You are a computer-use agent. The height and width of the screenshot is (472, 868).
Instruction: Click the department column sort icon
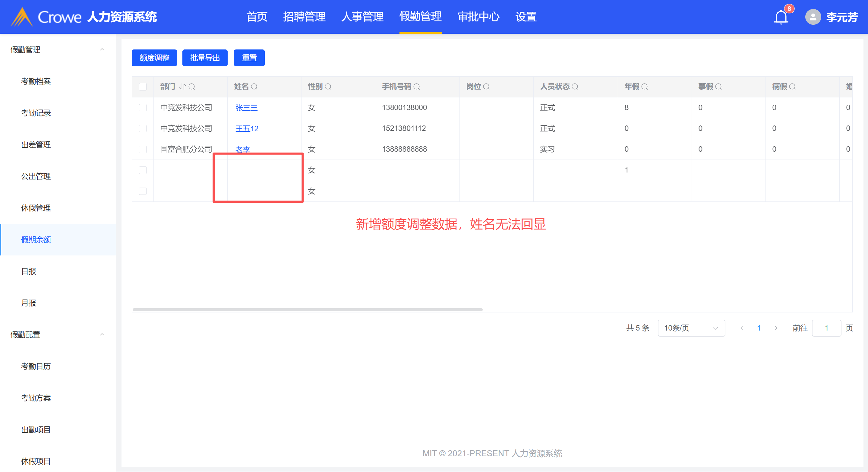pyautogui.click(x=182, y=87)
